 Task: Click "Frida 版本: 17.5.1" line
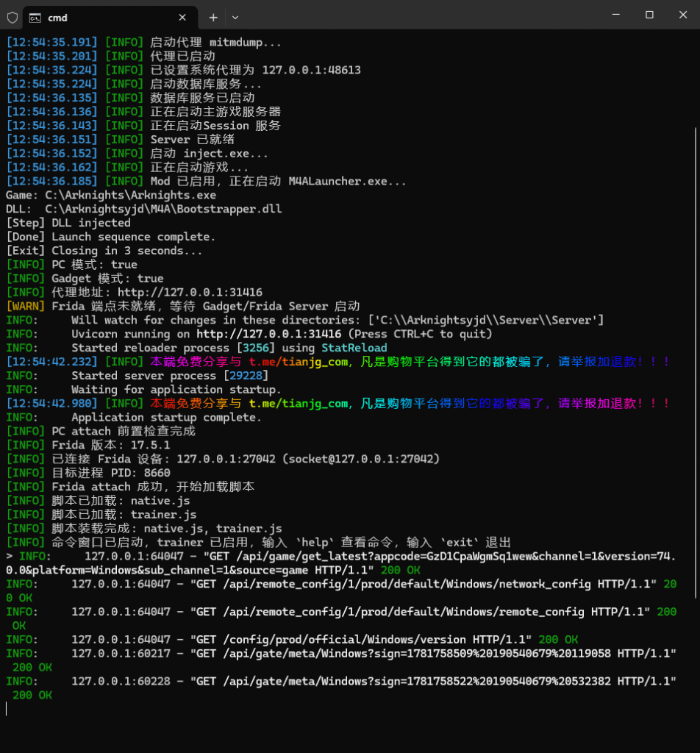(88, 445)
